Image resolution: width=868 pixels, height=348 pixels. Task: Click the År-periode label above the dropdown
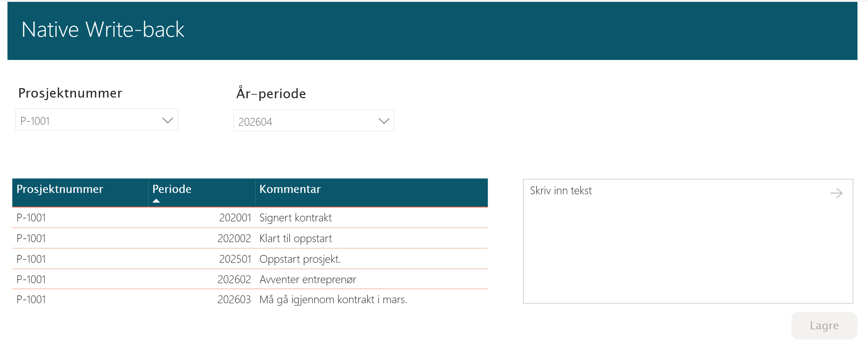click(x=270, y=93)
